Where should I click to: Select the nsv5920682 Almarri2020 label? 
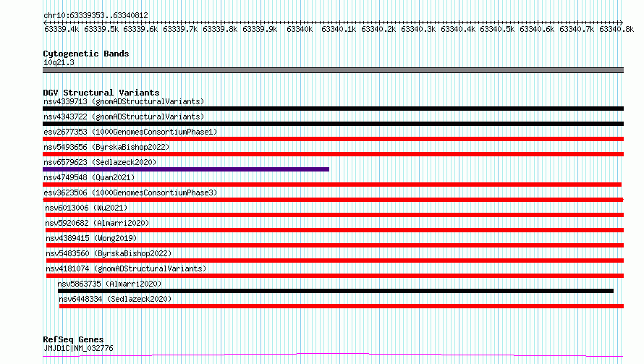click(x=97, y=223)
